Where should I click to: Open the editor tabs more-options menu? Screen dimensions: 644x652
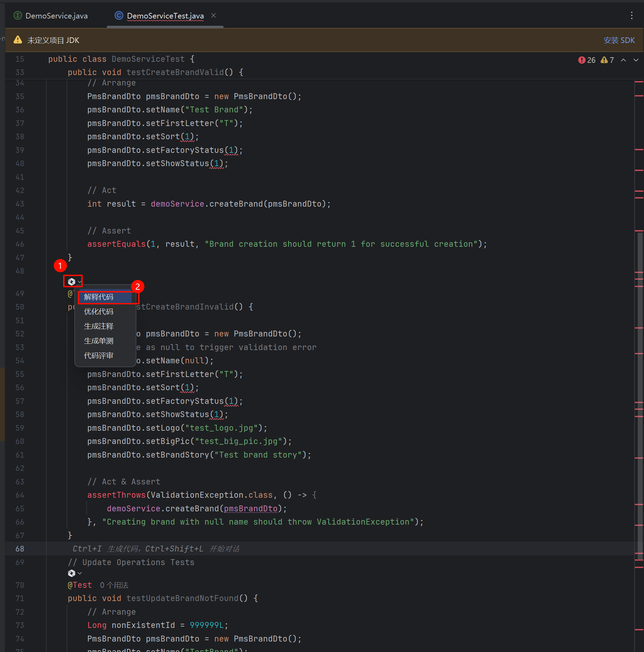point(631,15)
